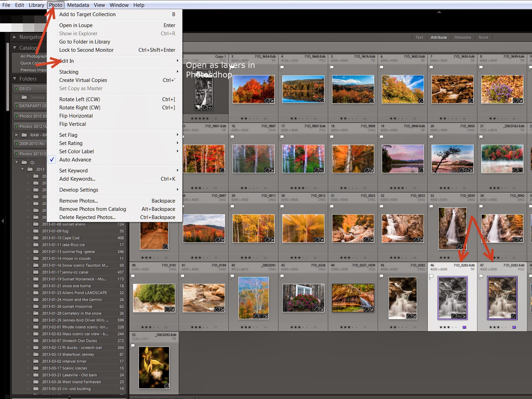Click keyword badge on photo 7 71D_9695-Edit
This screenshot has width=532, height=399.
coord(471,100)
